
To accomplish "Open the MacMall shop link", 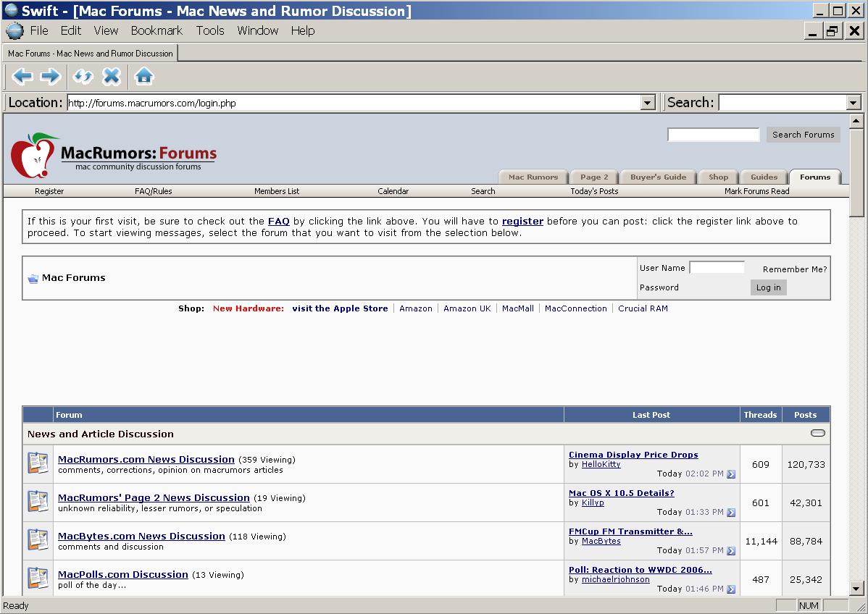I will coord(518,308).
